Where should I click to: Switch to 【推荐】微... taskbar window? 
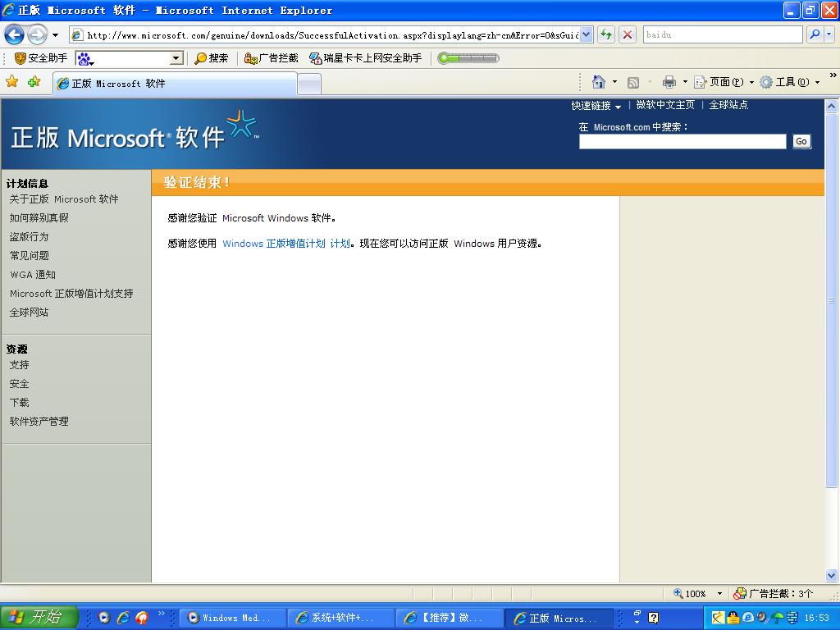(x=450, y=618)
